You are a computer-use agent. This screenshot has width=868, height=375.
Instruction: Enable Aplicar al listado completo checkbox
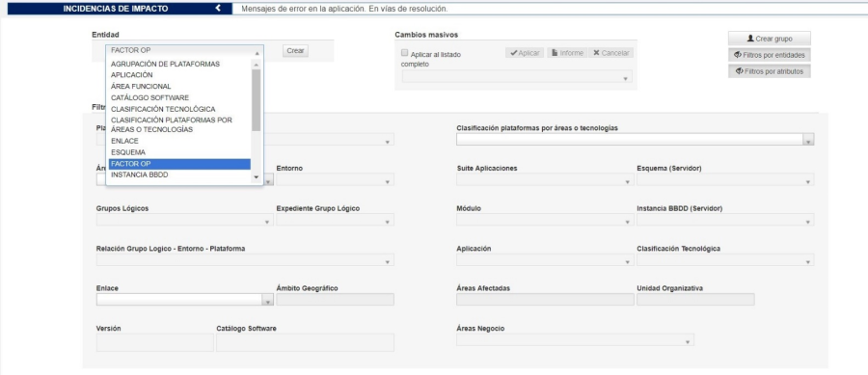404,54
